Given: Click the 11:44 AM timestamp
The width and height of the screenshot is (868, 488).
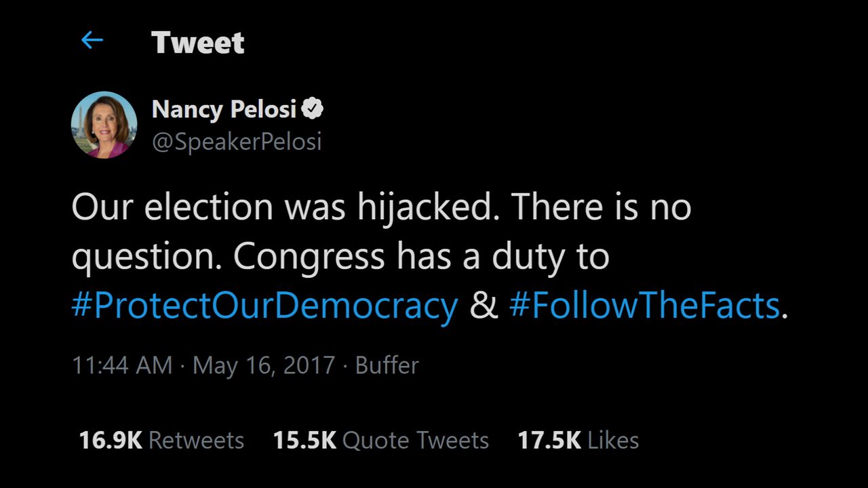Looking at the screenshot, I should click(x=122, y=365).
